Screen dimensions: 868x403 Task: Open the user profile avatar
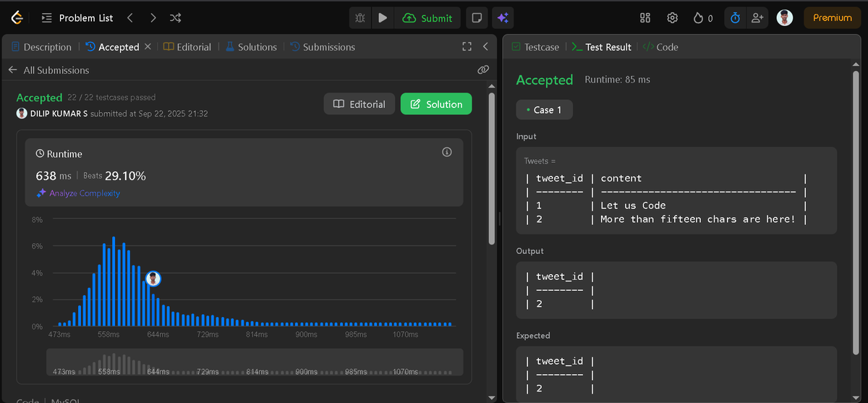[785, 17]
